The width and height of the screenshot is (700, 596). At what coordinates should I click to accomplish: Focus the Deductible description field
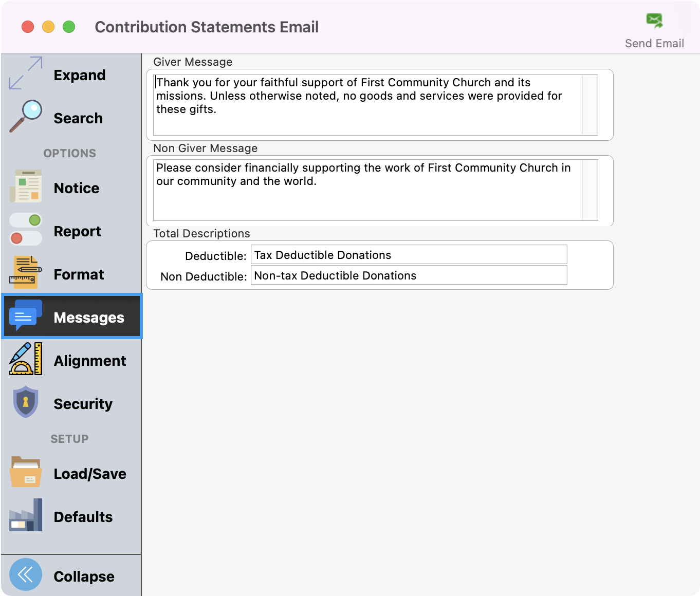click(409, 255)
